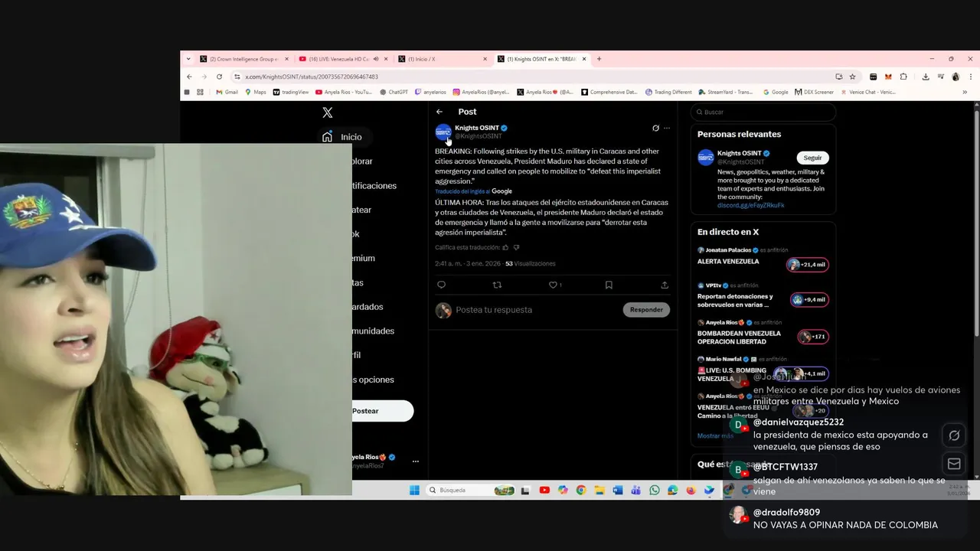Open the Venice Chat bookmark
This screenshot has width=980, height=551.
click(x=868, y=92)
